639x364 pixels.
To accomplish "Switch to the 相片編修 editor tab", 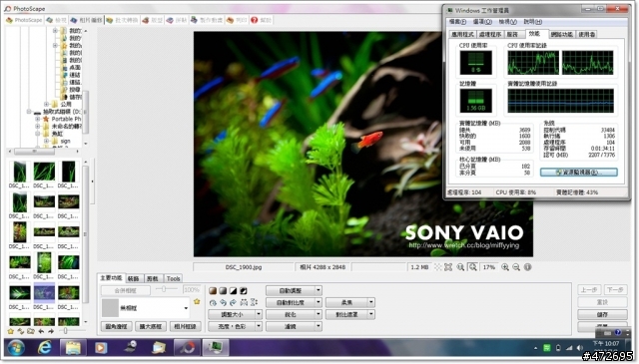I will click(86, 20).
